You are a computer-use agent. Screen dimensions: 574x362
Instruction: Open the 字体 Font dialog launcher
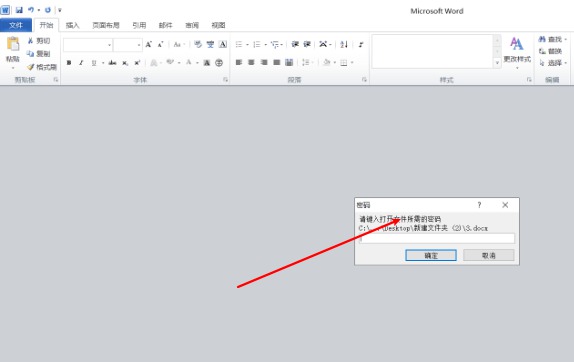226,79
